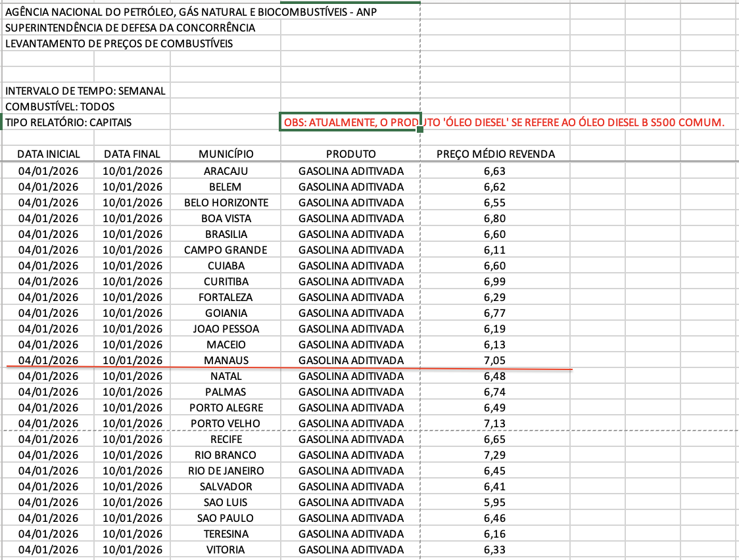Click the PREÇO MÉDIO REVENDA column header cell
Image resolution: width=739 pixels, height=560 pixels.
pyautogui.click(x=495, y=154)
